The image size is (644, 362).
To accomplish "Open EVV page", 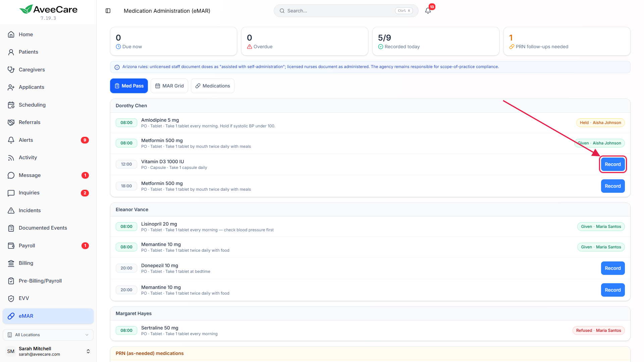I will point(48,298).
